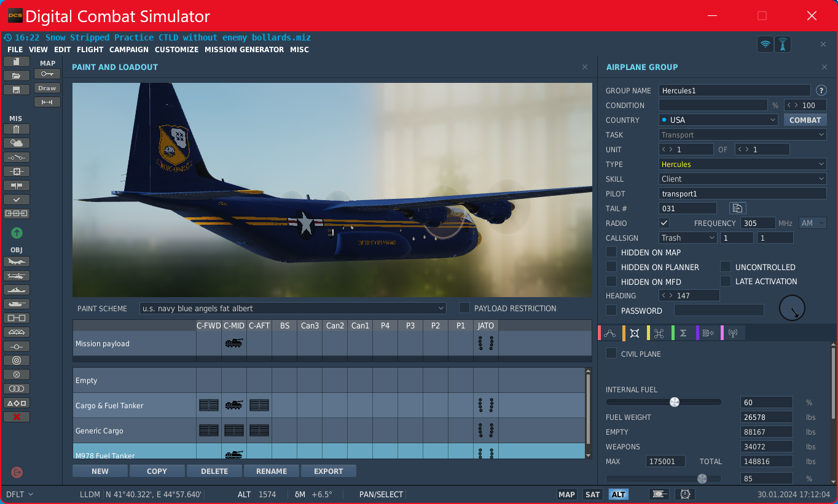Image resolution: width=838 pixels, height=504 pixels.
Task: Click the EXPORT button
Action: [x=329, y=471]
